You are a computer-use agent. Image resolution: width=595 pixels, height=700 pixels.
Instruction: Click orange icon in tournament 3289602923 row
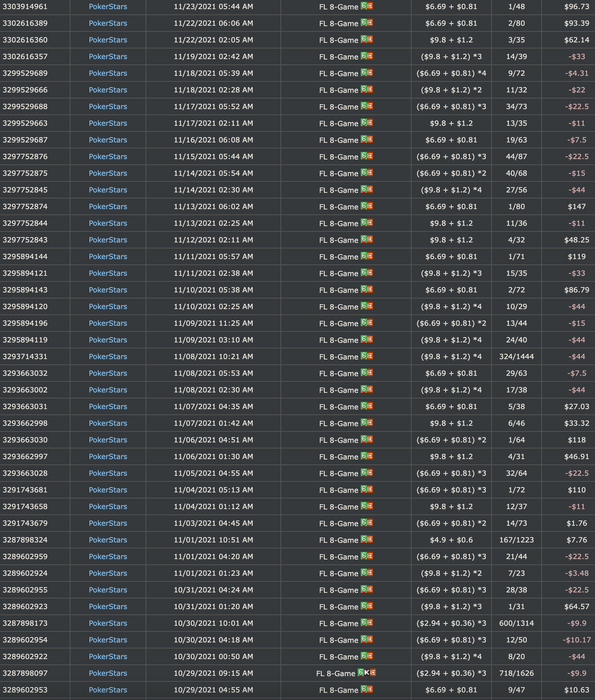(370, 606)
